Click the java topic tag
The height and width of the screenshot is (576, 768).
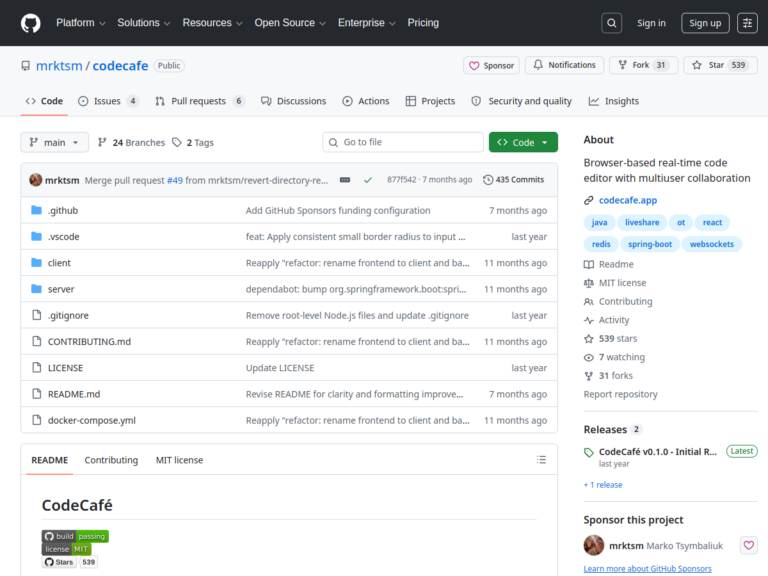click(x=599, y=222)
